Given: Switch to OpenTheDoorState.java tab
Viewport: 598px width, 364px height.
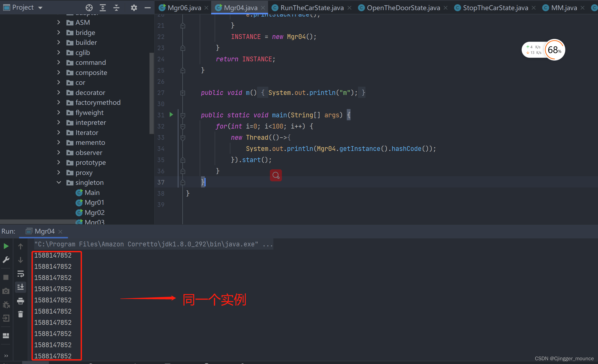Looking at the screenshot, I should point(403,8).
